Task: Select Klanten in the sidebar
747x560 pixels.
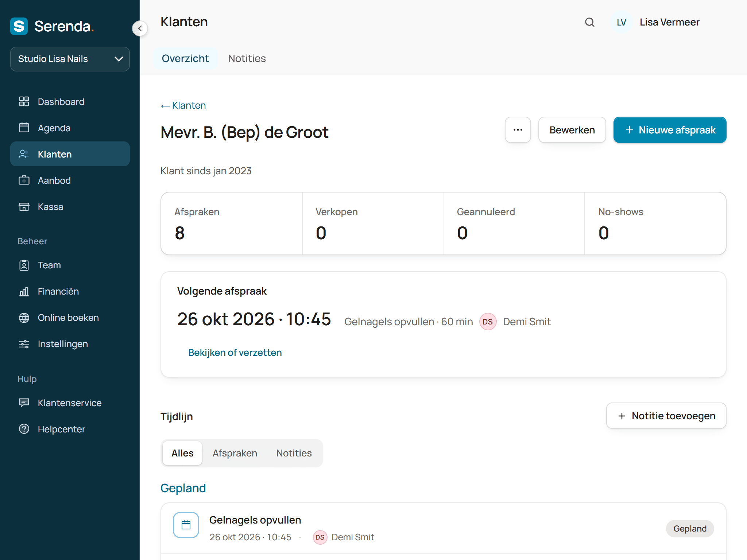Action: tap(70, 154)
